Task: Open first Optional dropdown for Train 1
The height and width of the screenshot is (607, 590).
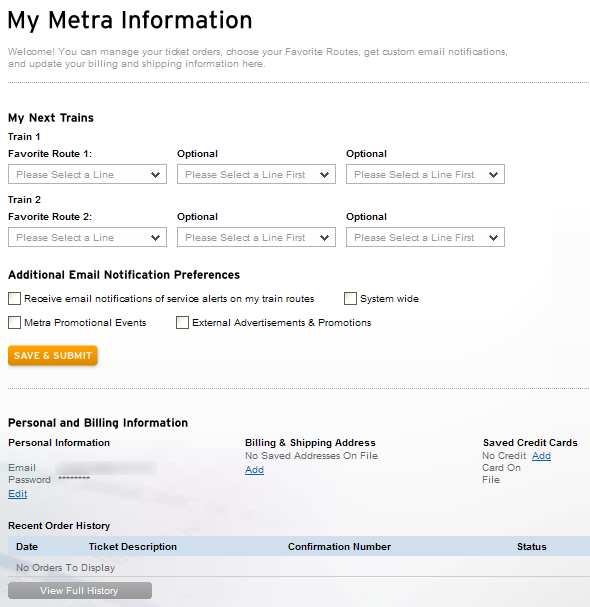Action: [x=256, y=174]
